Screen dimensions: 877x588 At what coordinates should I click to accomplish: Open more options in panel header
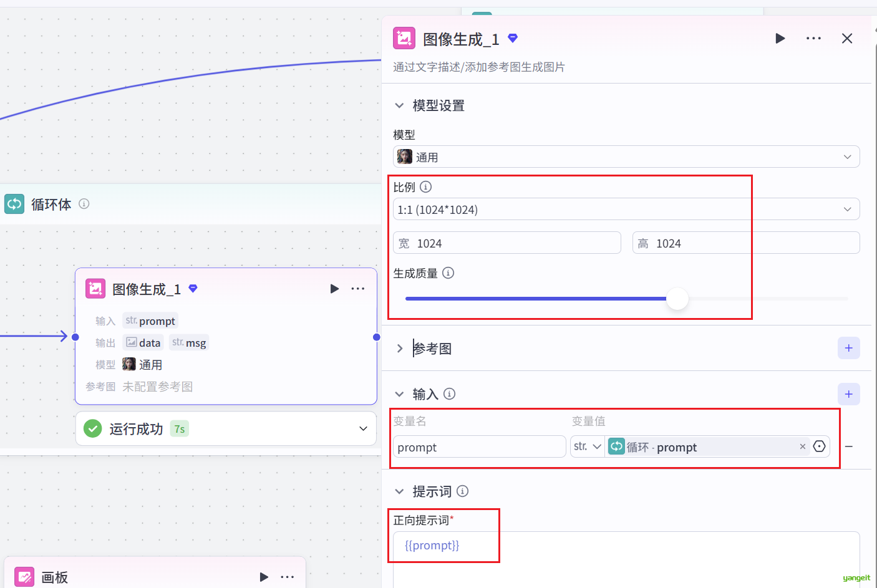[813, 39]
